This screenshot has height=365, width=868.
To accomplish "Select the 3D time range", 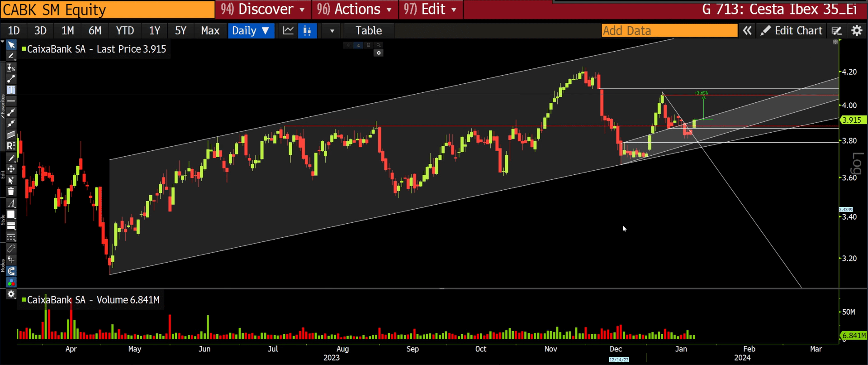I will 41,30.
